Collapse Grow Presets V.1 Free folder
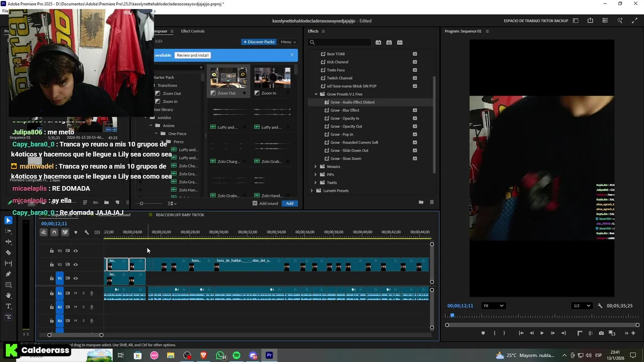644x362 pixels. (x=316, y=94)
